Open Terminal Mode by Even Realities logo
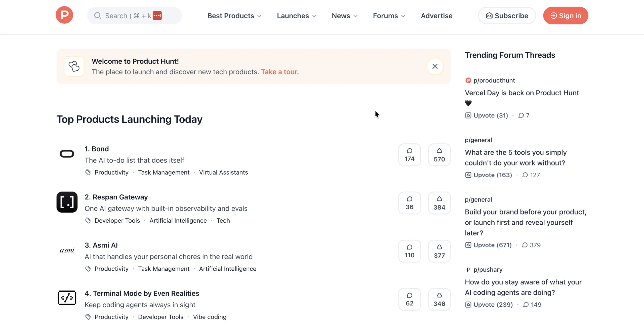The width and height of the screenshot is (644, 328). point(67,298)
